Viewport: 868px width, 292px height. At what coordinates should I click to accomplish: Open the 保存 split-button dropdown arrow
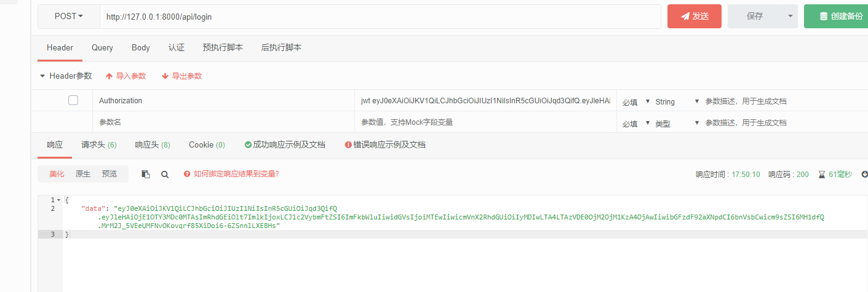pyautogui.click(x=790, y=17)
